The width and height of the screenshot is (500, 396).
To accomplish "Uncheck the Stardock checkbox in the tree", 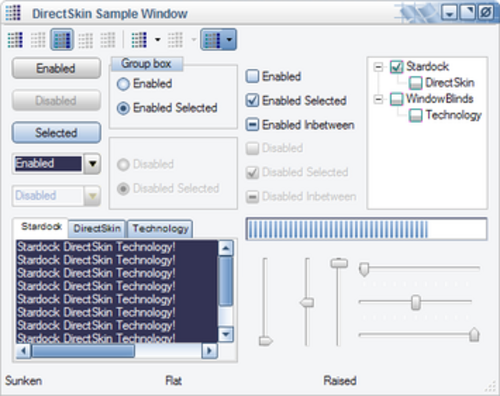I will pyautogui.click(x=397, y=67).
